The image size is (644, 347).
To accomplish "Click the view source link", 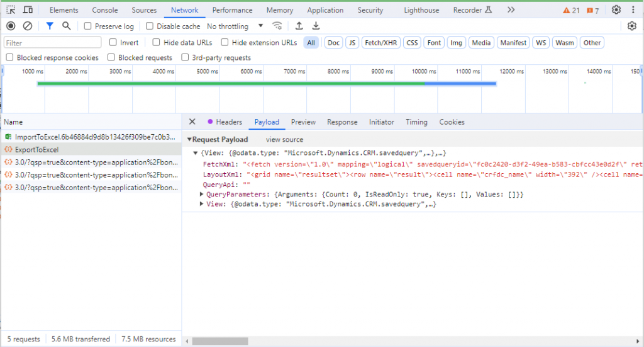I will tap(284, 139).
